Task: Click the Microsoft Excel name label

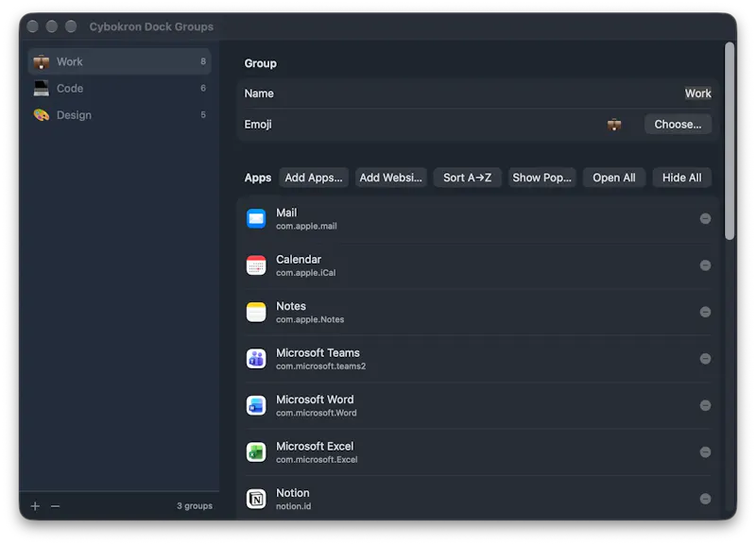Action: tap(315, 447)
